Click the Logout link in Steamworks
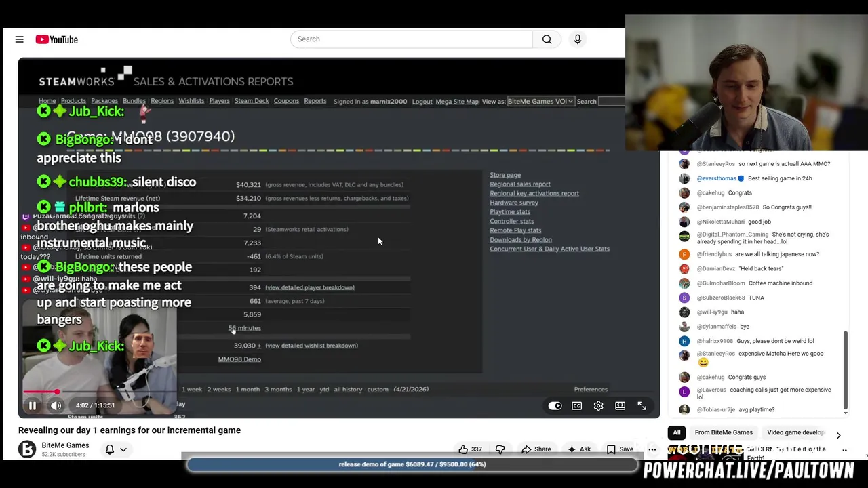This screenshot has width=868, height=488. click(x=422, y=102)
